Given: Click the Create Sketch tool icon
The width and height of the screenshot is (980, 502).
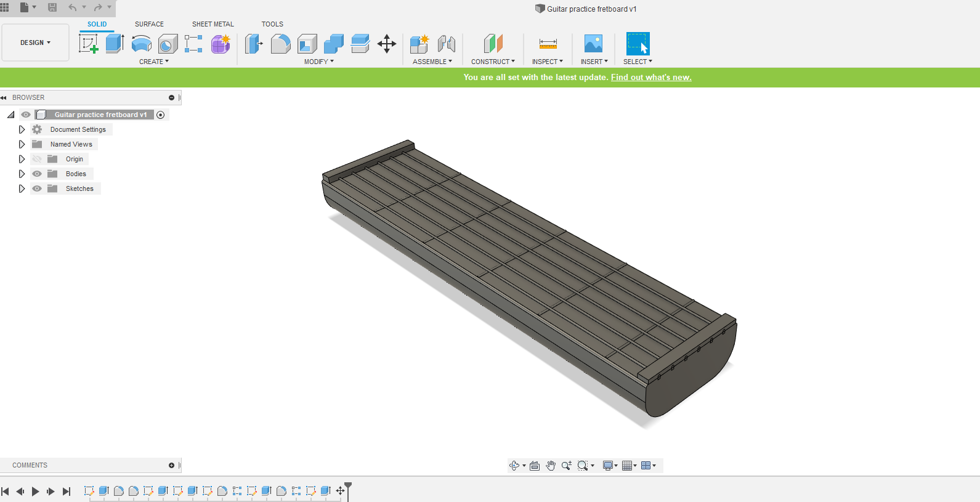Looking at the screenshot, I should pos(89,44).
